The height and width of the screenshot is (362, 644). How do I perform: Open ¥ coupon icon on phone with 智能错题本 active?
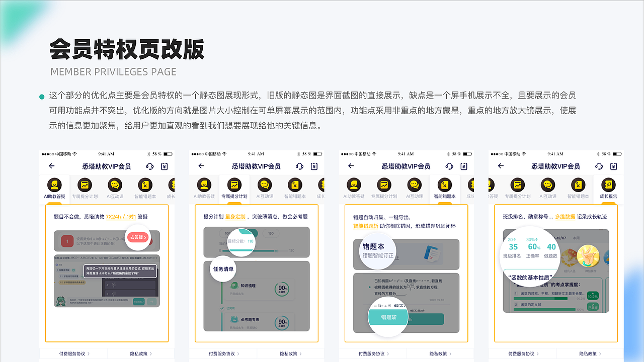(464, 166)
